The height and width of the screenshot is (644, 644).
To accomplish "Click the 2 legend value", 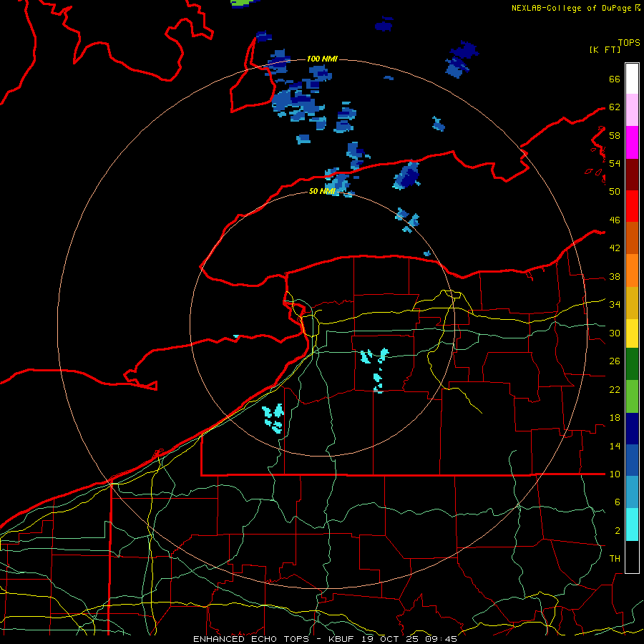I will click(618, 531).
